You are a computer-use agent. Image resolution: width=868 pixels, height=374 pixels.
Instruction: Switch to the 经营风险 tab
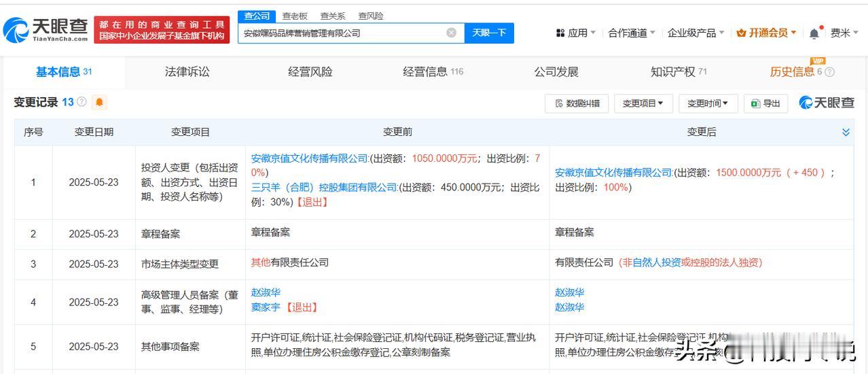pos(310,71)
